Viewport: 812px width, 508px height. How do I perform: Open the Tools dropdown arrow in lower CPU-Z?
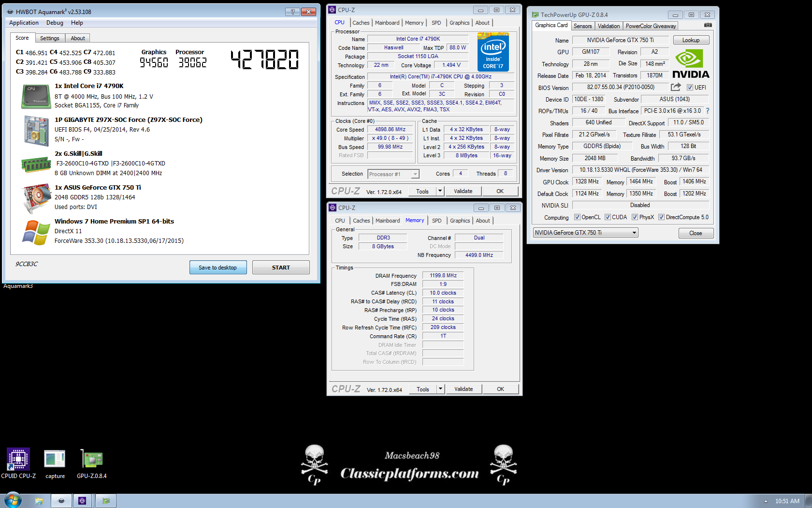440,389
